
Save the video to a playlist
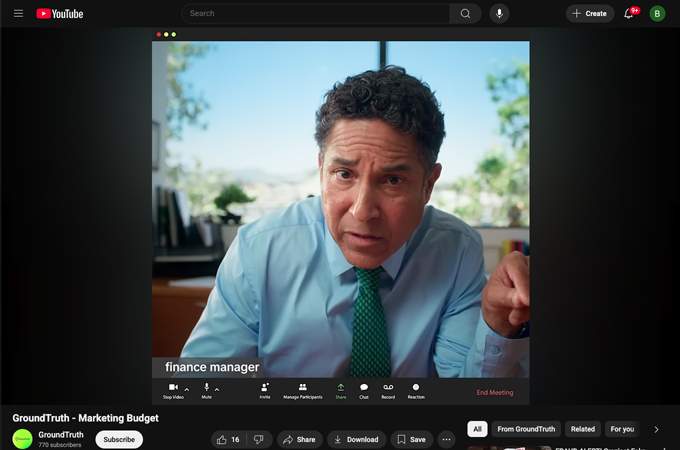[x=412, y=440]
